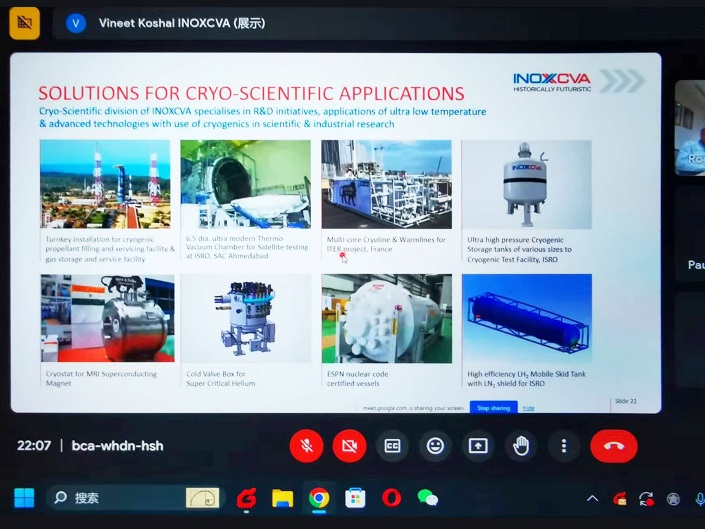
Task: Click caption Cryostat for MRI Superconducting Magnet
Action: click(x=101, y=378)
